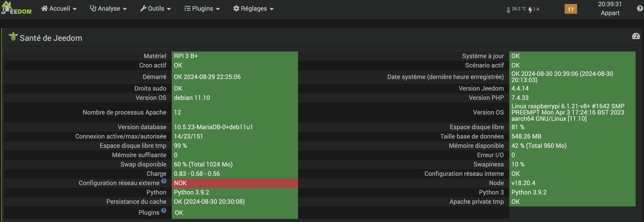Click the Espace disque libre 81 % value
This screenshot has width=644, height=222.
pos(518,127)
